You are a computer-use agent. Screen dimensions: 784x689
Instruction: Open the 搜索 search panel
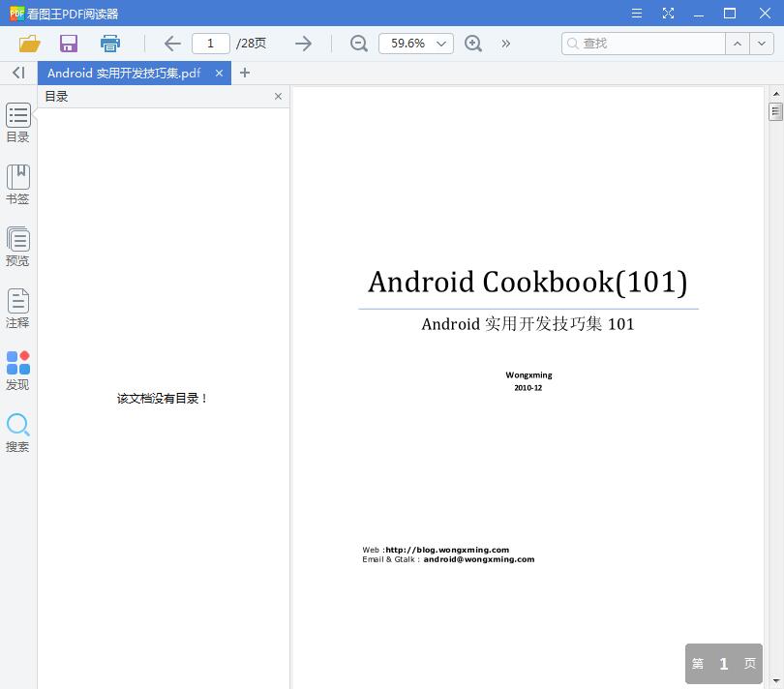[x=17, y=432]
